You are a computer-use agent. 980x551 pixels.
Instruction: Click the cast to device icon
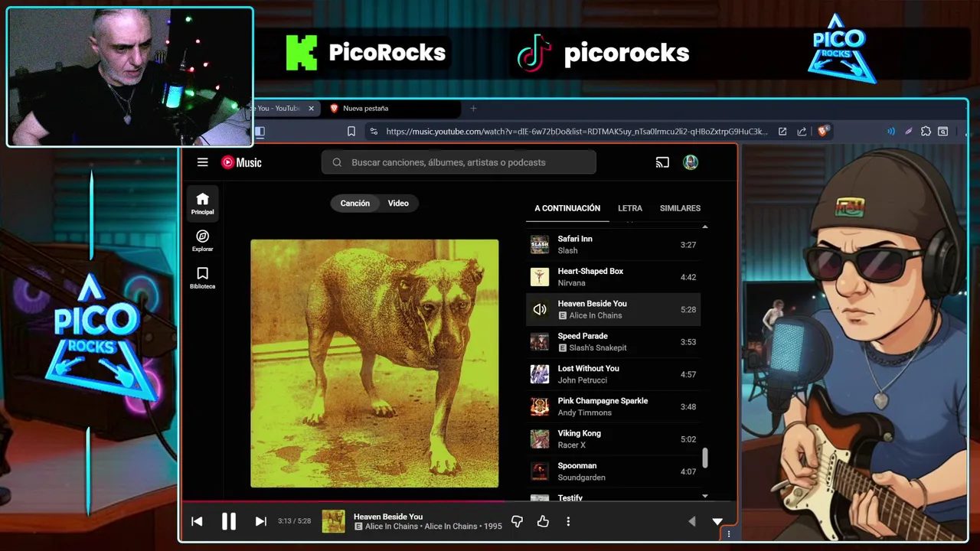point(662,162)
